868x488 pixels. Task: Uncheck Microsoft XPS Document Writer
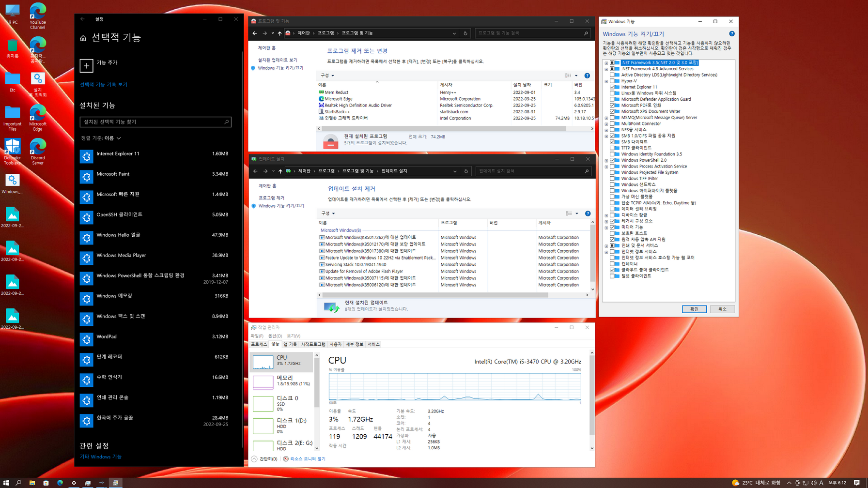pos(612,111)
